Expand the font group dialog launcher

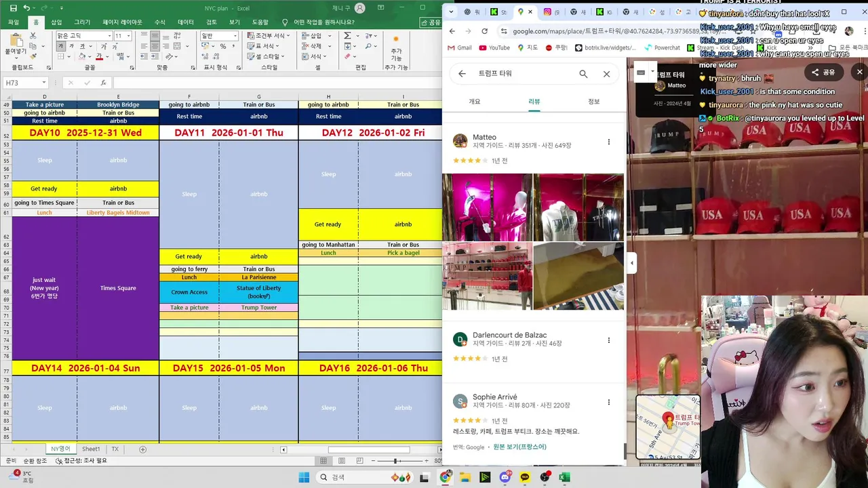134,67
